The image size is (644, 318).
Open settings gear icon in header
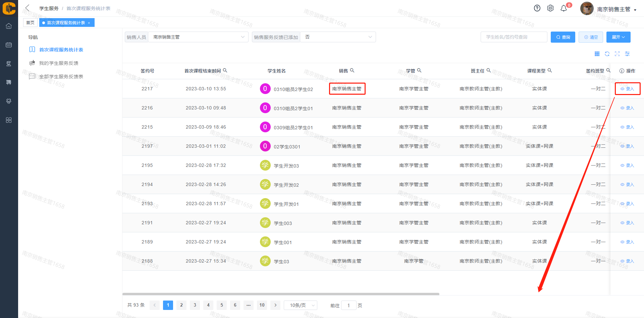(x=550, y=8)
